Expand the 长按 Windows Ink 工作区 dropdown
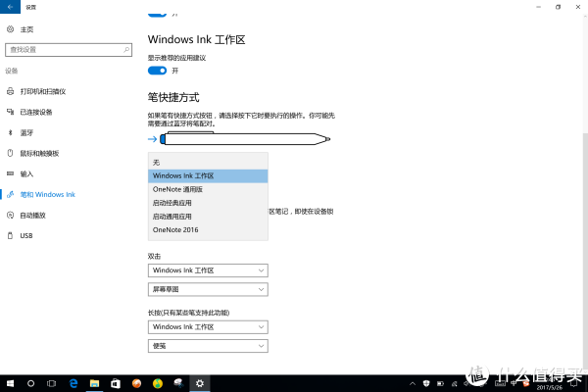Viewport: 588px width, 392px height. click(208, 327)
